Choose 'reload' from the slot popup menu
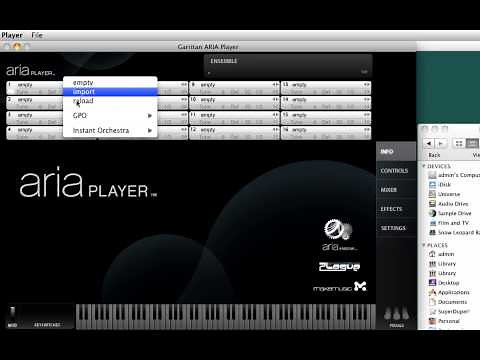 (x=110, y=101)
